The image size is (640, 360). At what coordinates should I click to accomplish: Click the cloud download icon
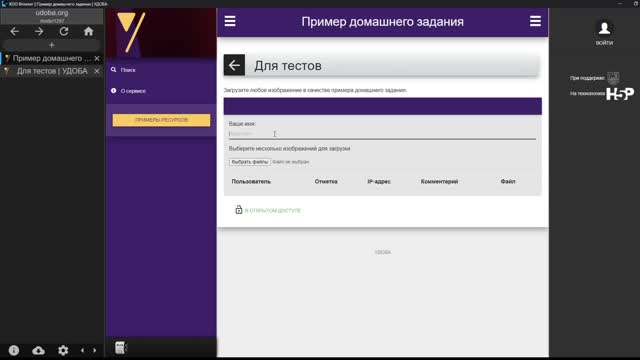(38, 350)
